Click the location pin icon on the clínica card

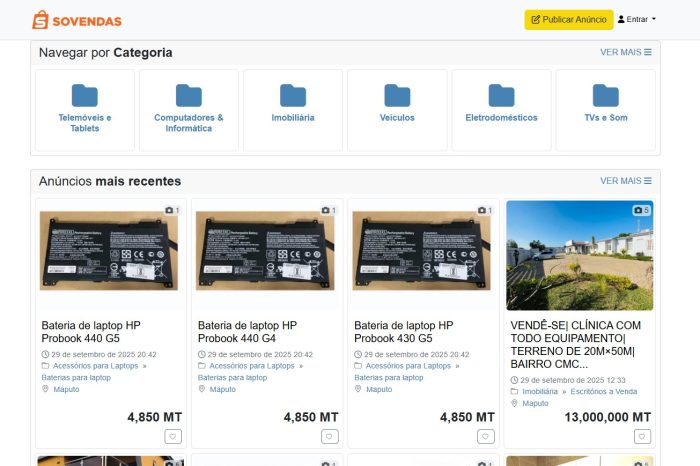click(x=514, y=403)
